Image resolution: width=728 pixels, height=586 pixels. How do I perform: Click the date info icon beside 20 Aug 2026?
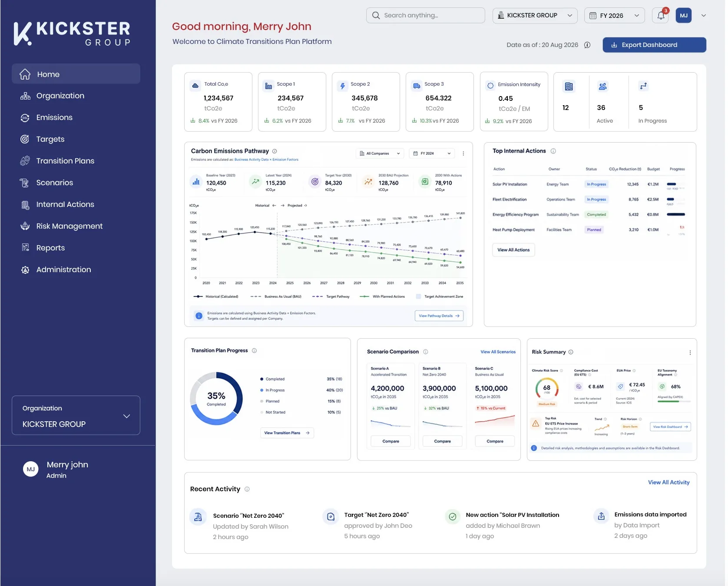tap(587, 45)
